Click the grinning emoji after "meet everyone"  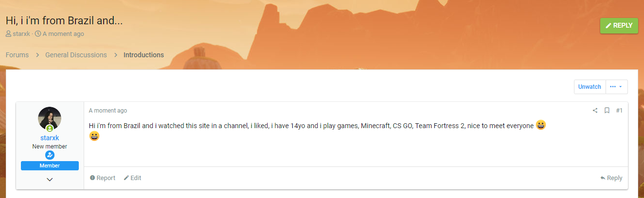click(541, 125)
